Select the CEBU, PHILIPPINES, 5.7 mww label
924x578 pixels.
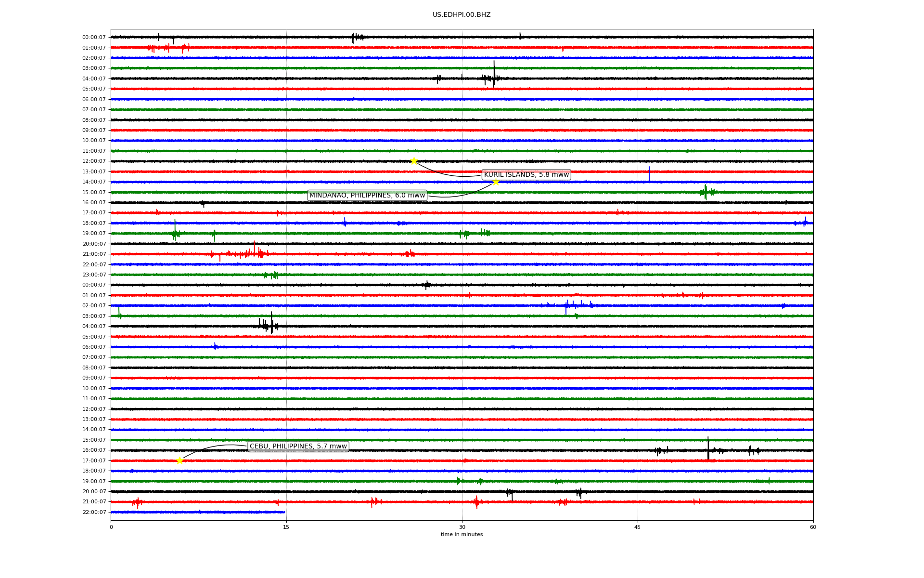pyautogui.click(x=298, y=446)
